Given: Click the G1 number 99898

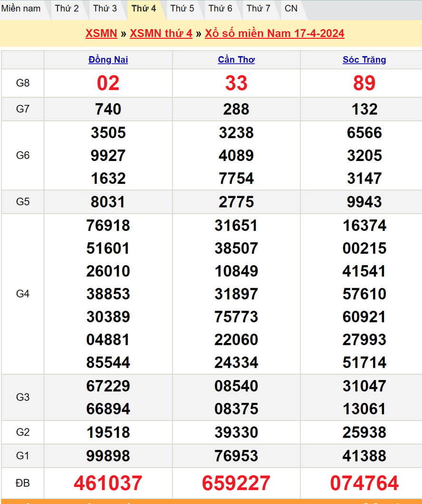Looking at the screenshot, I should pyautogui.click(x=108, y=456).
